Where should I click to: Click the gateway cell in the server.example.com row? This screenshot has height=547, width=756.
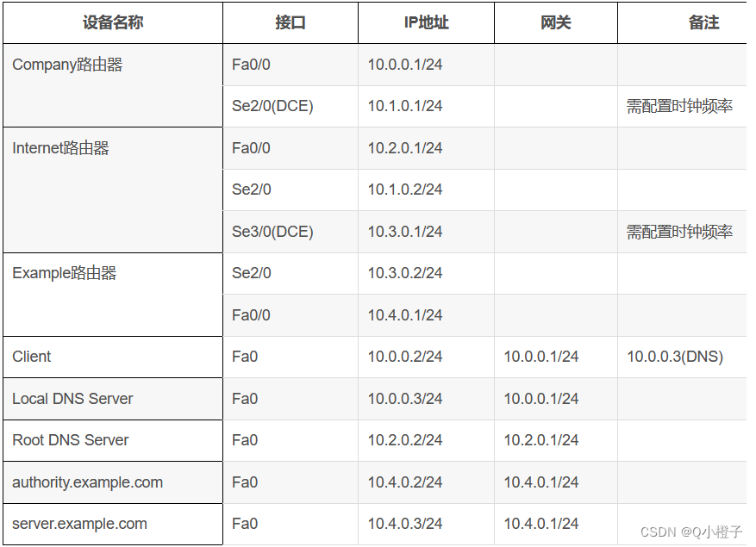coord(556,525)
